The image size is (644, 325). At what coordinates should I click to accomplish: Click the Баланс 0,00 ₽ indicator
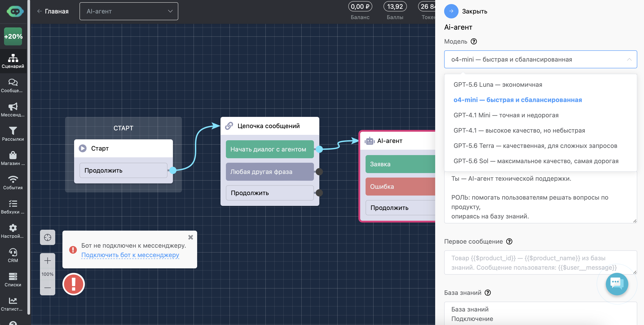(360, 11)
